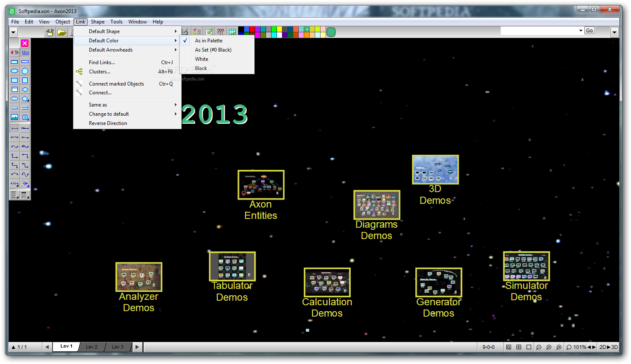
Task: Click the single square view icon
Action: point(529,347)
